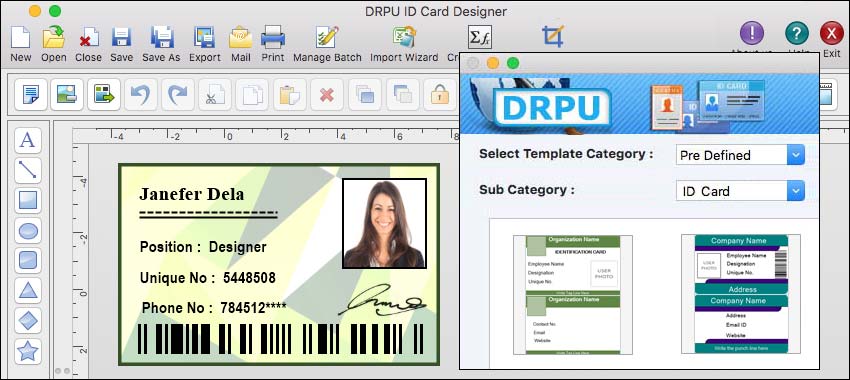Click the 'Phone No : 784512****' text
The height and width of the screenshot is (380, 850).
click(x=214, y=308)
